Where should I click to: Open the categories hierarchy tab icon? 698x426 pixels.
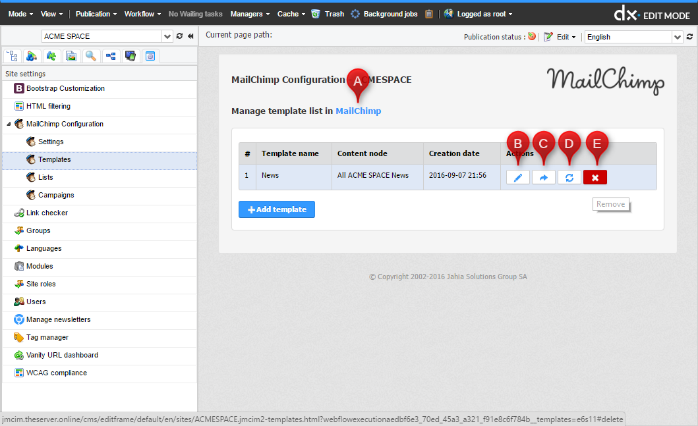[x=111, y=56]
